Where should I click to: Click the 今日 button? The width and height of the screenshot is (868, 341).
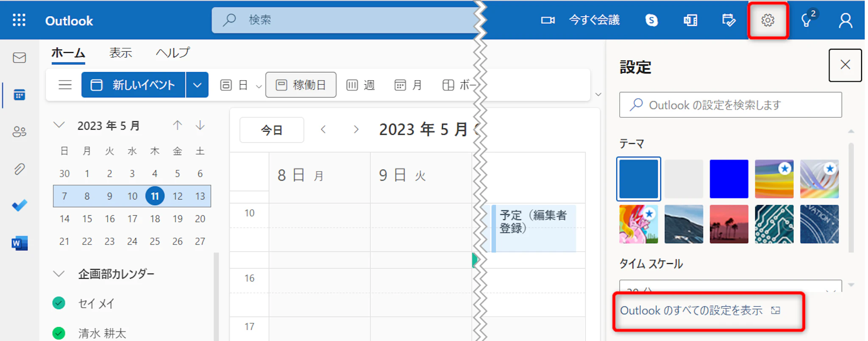(272, 130)
